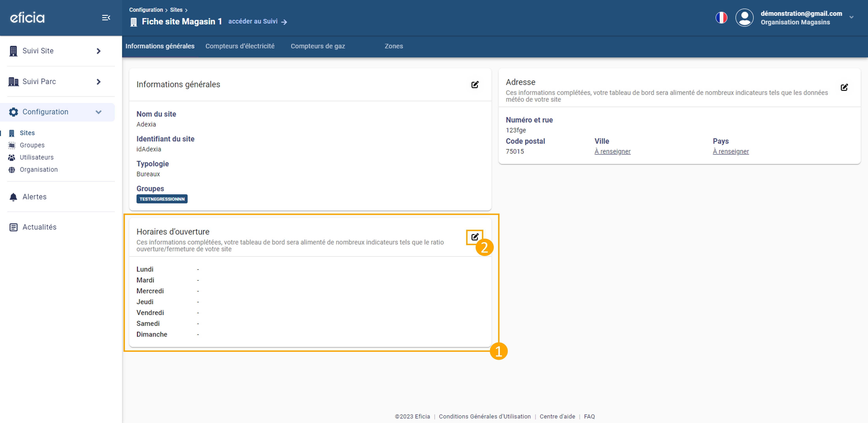
Task: Open Utilisateurs in the Configuration submenu
Action: tap(36, 157)
